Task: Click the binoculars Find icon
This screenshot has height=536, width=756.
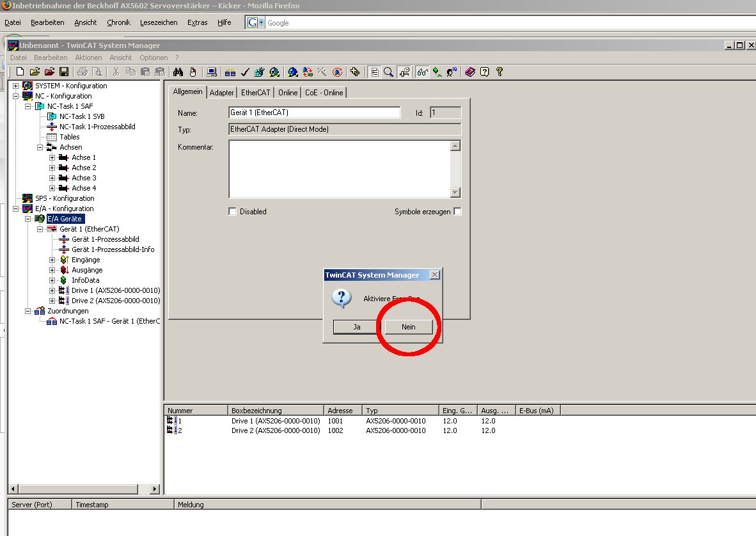Action: [x=178, y=72]
